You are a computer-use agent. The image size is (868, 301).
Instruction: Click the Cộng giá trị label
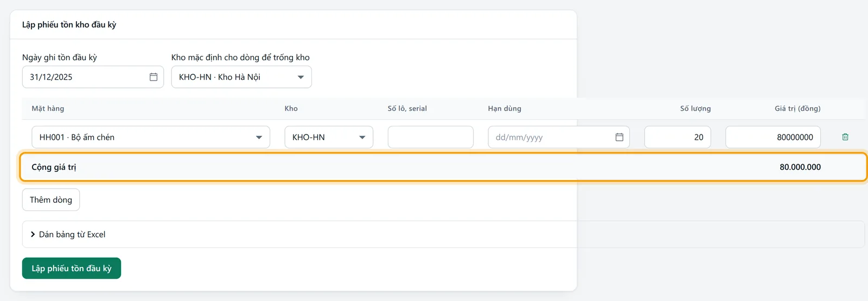coord(54,167)
